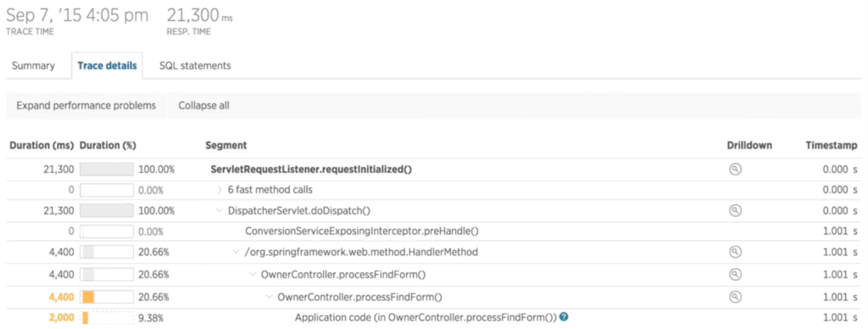Click drilldown icon for HandlerMethod segment

(x=735, y=253)
